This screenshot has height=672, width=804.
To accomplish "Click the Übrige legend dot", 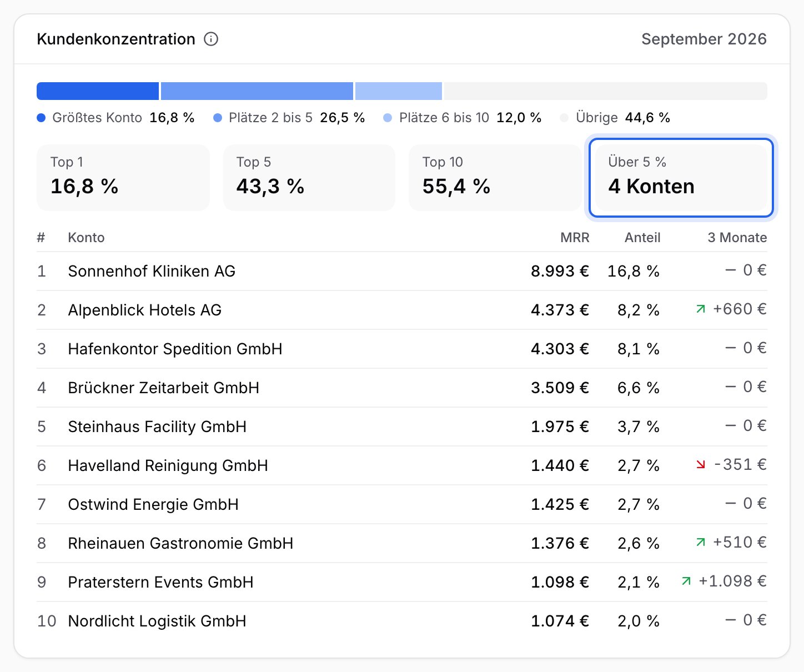I will click(x=565, y=118).
